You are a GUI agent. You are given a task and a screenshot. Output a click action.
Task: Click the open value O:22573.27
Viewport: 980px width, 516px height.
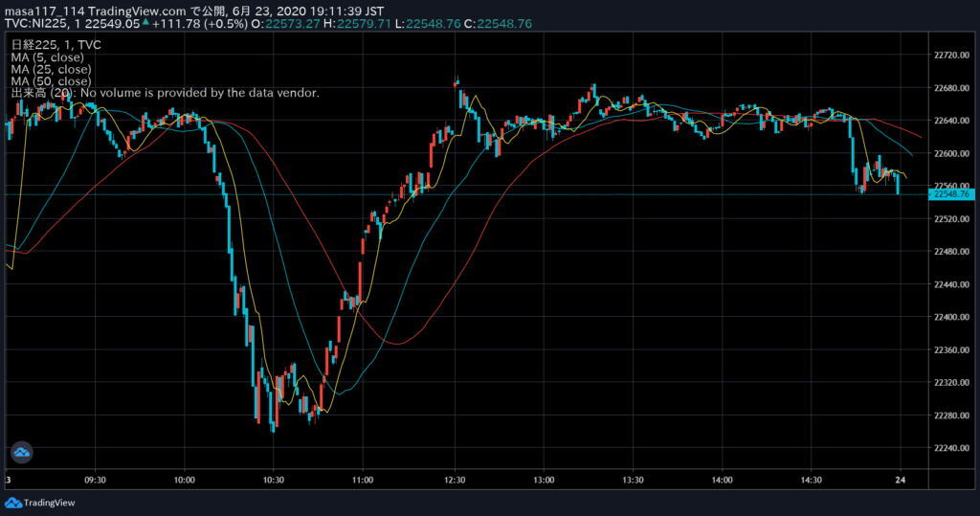285,24
